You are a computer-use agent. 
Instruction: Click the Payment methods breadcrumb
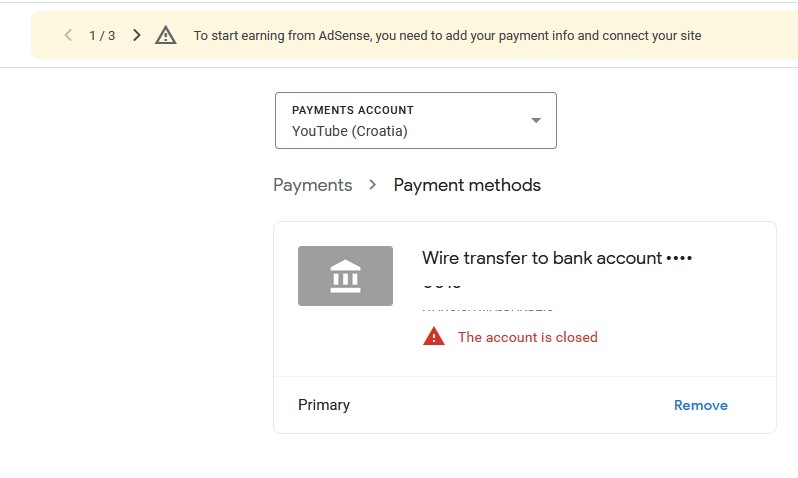click(467, 185)
